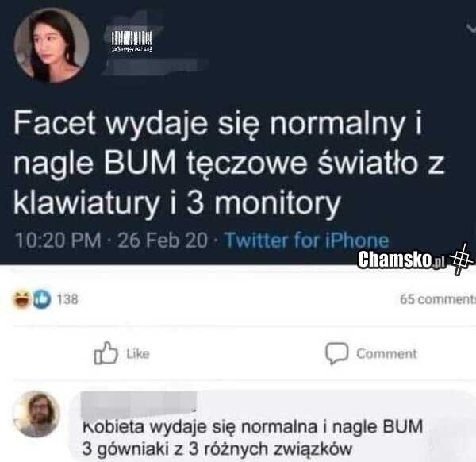
Task: Click the blue thumbs-up reaction badge
Action: click(x=41, y=299)
